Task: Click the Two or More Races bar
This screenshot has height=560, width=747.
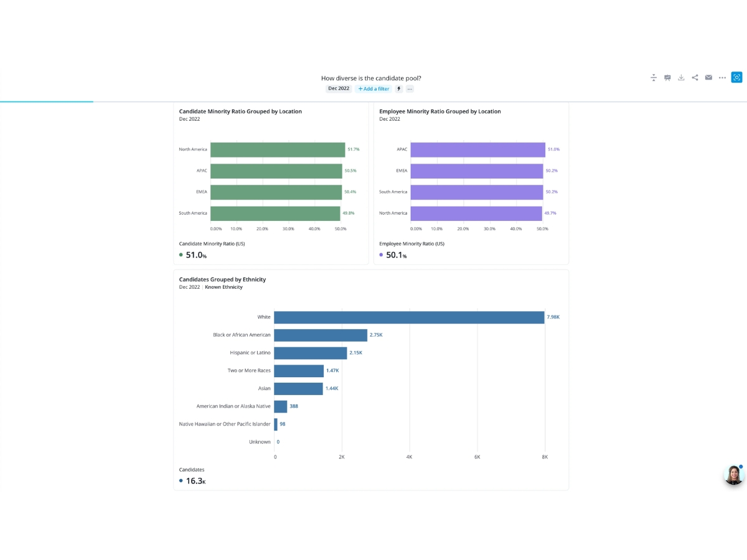Action: coord(299,371)
